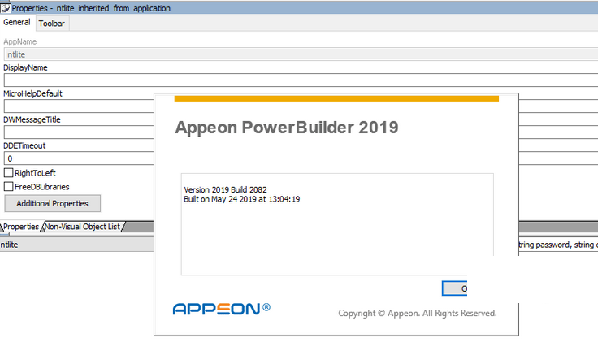Image resolution: width=598 pixels, height=364 pixels.
Task: Open the Toolbar tab
Action: 52,24
